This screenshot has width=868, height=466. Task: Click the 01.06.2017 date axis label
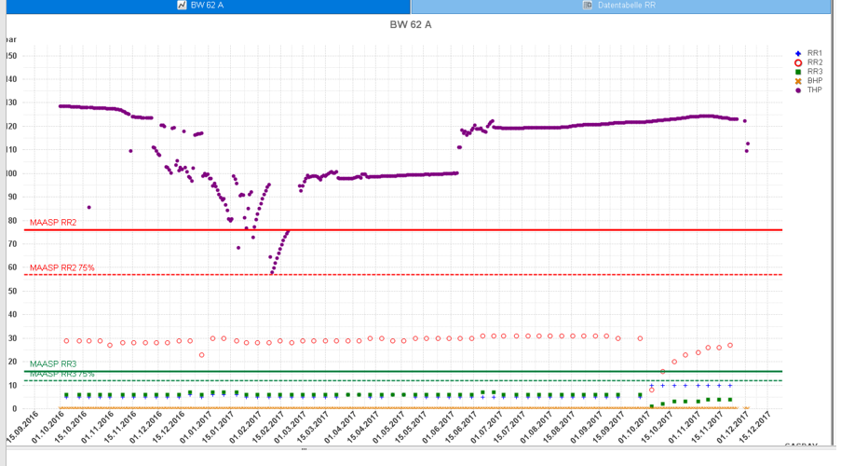point(438,427)
